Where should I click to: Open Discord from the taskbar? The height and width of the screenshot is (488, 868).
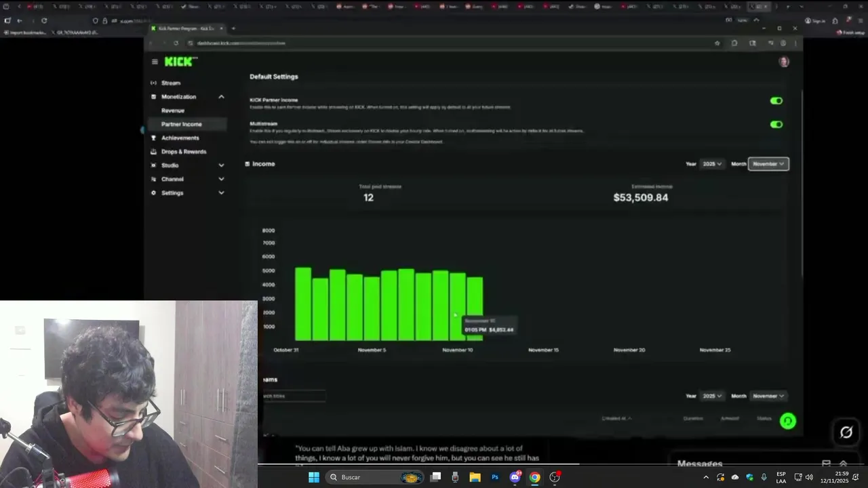(515, 477)
